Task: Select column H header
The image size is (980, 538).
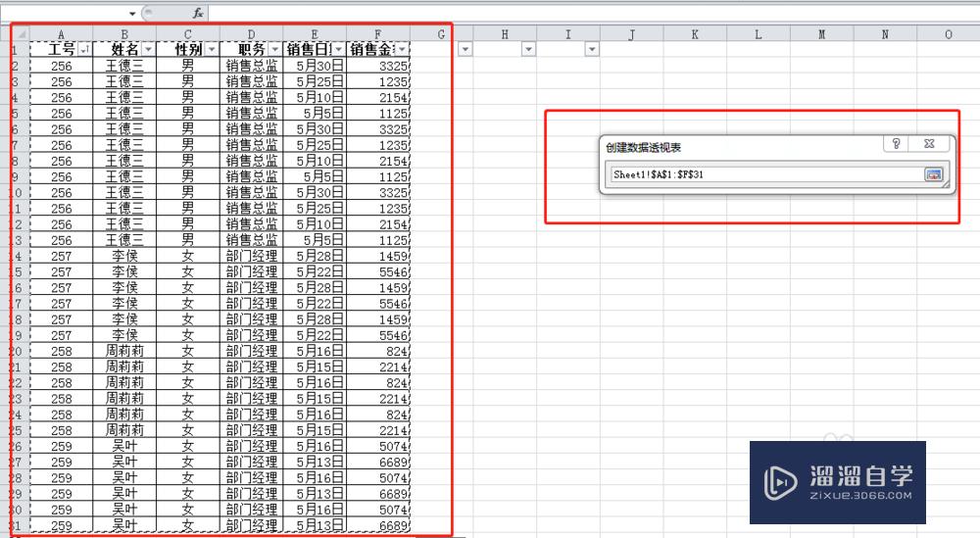Action: tap(505, 34)
